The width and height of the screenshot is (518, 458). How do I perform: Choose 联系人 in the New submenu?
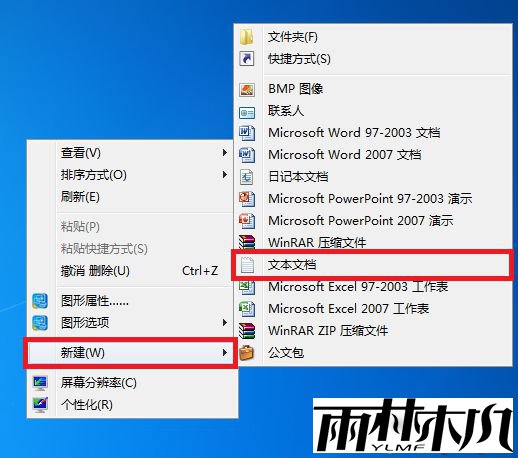tap(373, 111)
